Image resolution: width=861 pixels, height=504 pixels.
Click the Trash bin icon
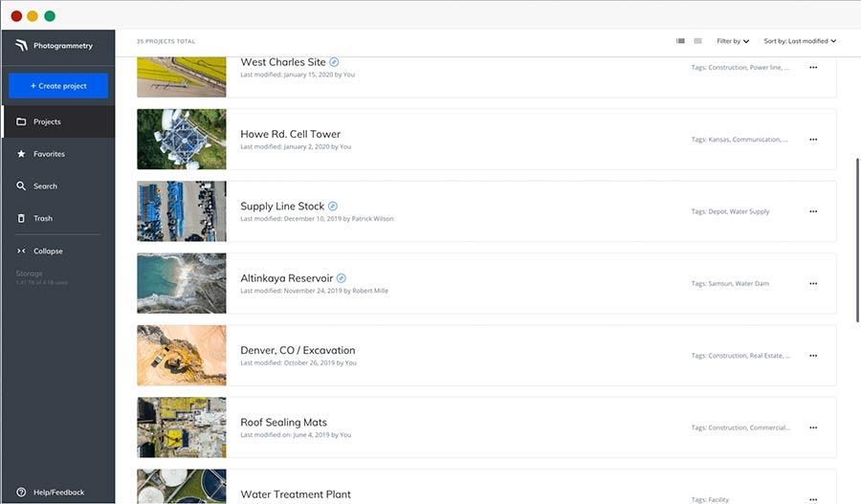[x=21, y=218]
